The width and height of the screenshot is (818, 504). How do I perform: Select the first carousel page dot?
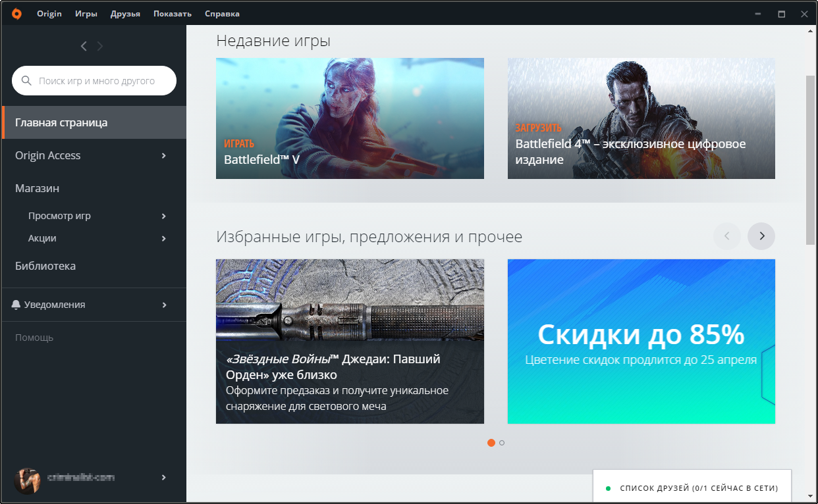pyautogui.click(x=491, y=443)
